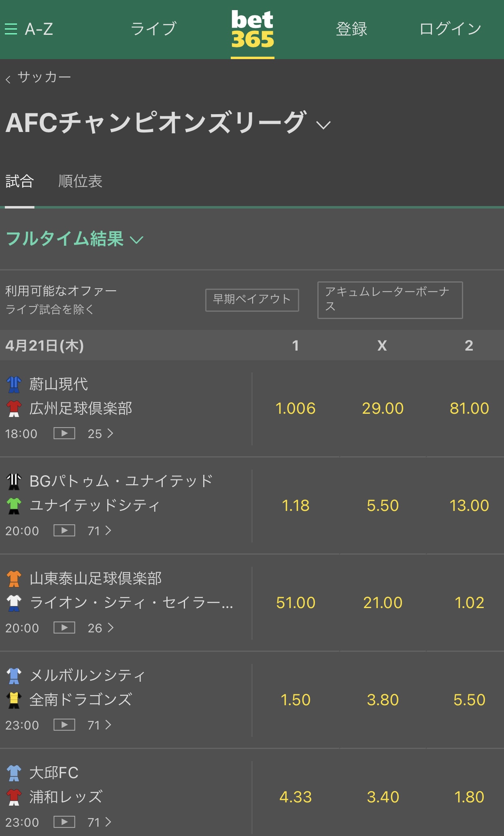Tap the ログイン button
The width and height of the screenshot is (504, 836).
[x=450, y=29]
